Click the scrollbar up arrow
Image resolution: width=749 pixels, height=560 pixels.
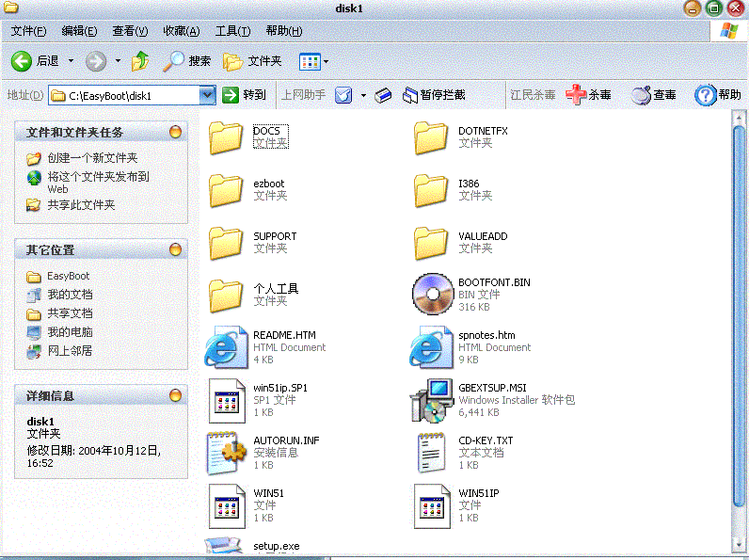tap(739, 117)
